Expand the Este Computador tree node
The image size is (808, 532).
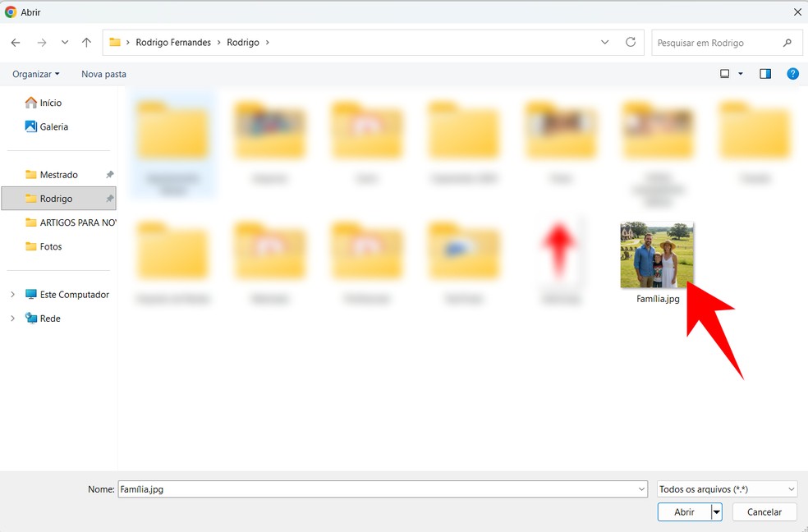click(x=12, y=295)
